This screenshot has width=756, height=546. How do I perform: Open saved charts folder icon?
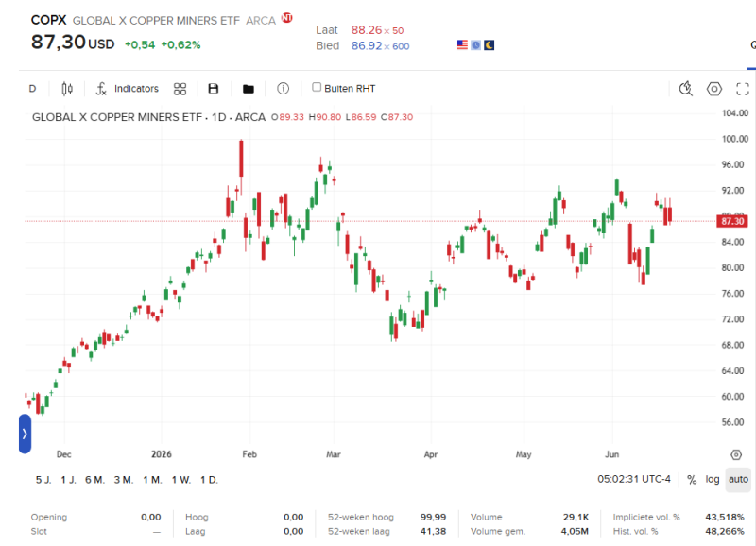click(x=249, y=89)
